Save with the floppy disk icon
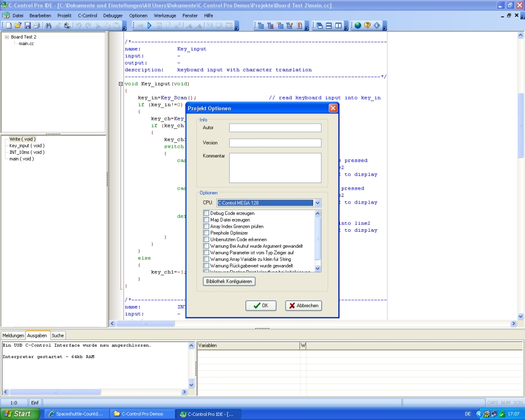Viewport: 525px width, 420px height. coord(28,26)
